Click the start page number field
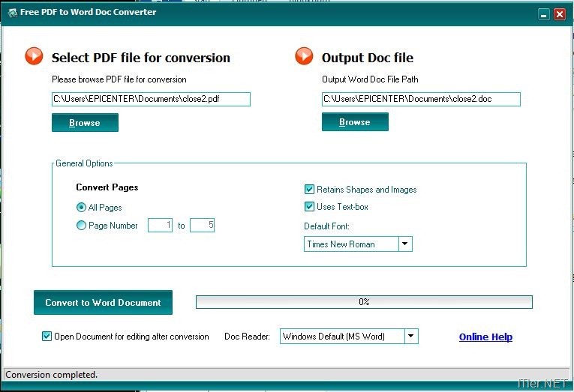574x392 pixels. point(160,225)
